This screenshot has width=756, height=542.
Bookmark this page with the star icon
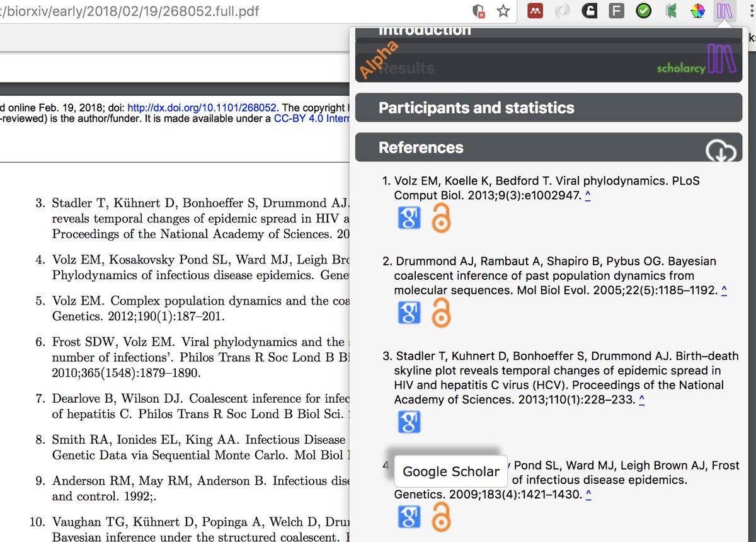pyautogui.click(x=503, y=11)
